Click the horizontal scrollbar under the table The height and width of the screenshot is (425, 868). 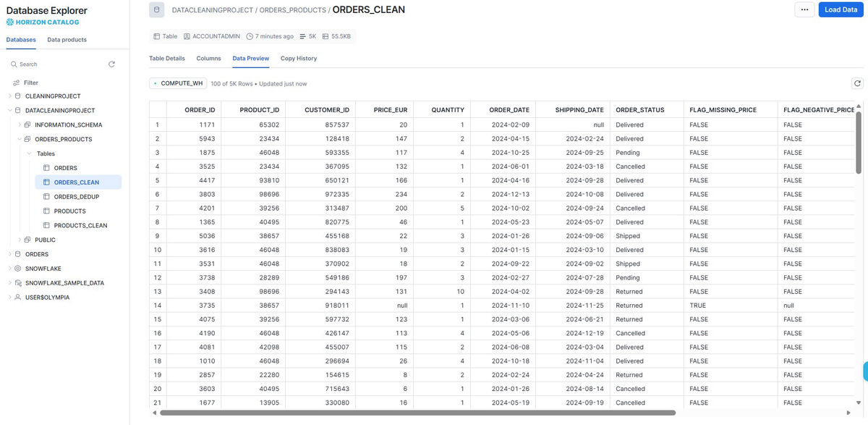(417, 413)
